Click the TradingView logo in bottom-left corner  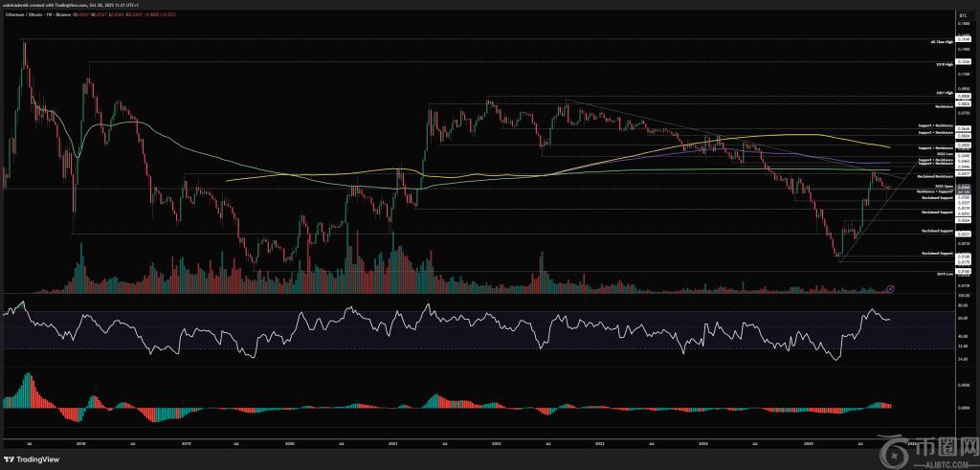(x=29, y=458)
